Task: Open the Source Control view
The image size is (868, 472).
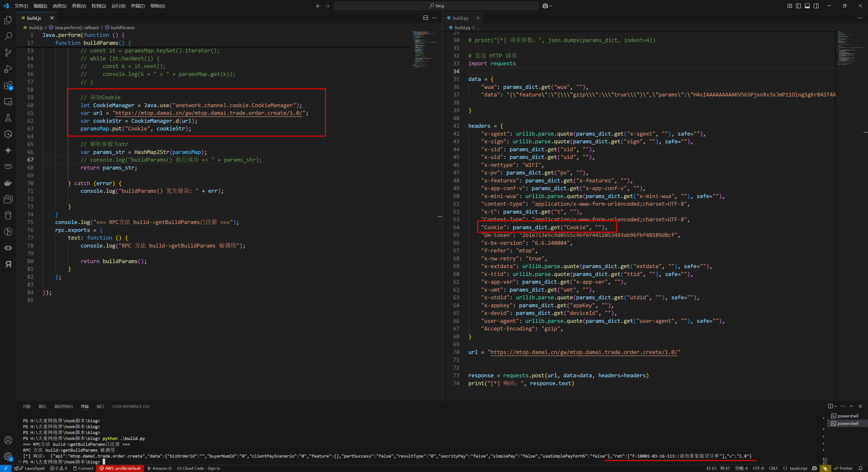Action: click(x=8, y=52)
